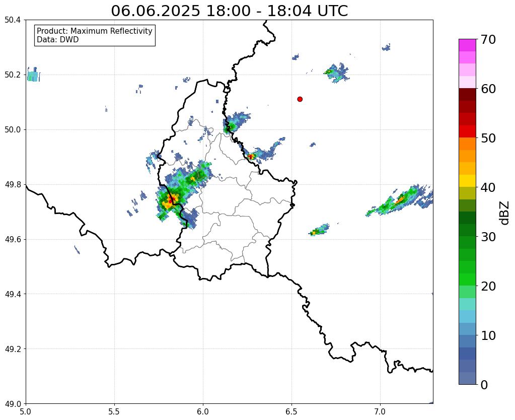Click the red station marker dot
The image size is (515, 420).
click(300, 99)
